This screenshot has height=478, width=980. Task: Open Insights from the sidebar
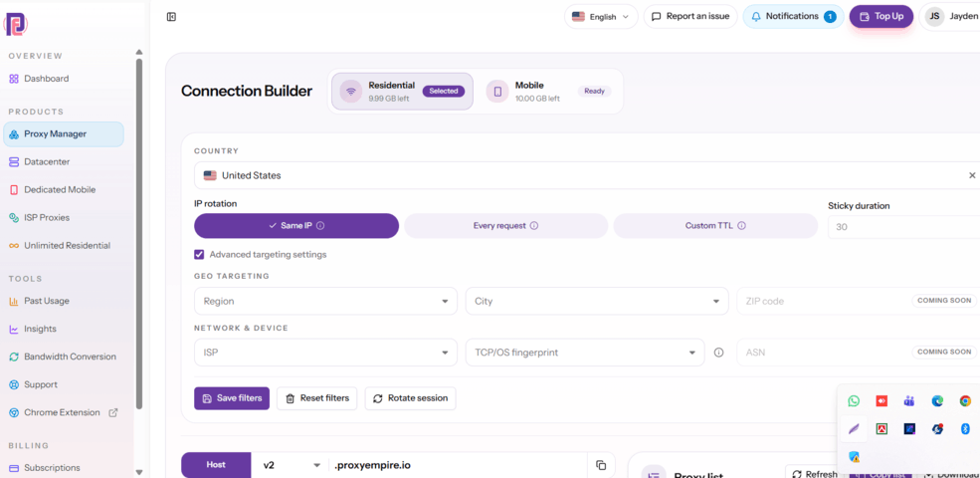point(40,329)
